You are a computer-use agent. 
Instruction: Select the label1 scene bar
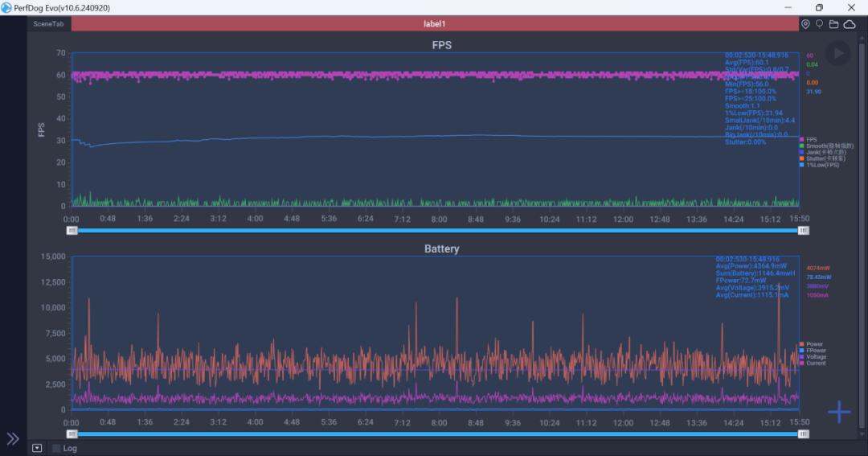pos(434,24)
